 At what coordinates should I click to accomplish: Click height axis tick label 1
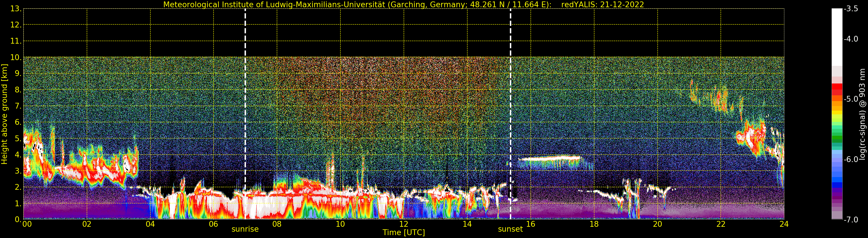pos(18,204)
